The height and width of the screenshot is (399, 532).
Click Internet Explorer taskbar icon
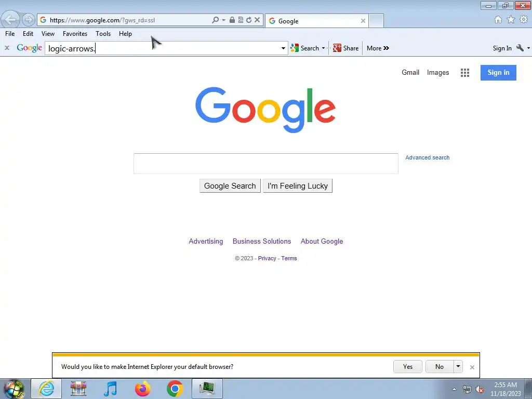pyautogui.click(x=46, y=389)
